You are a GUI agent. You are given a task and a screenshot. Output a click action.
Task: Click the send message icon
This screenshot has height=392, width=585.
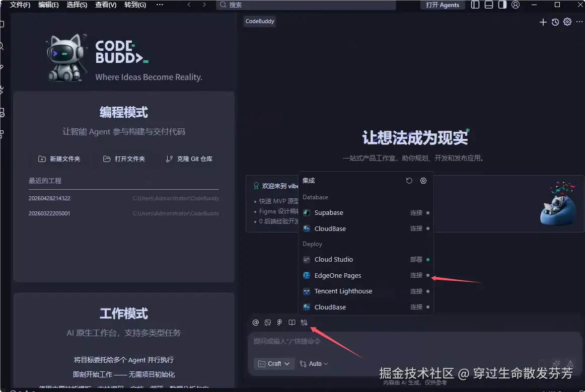(x=570, y=364)
